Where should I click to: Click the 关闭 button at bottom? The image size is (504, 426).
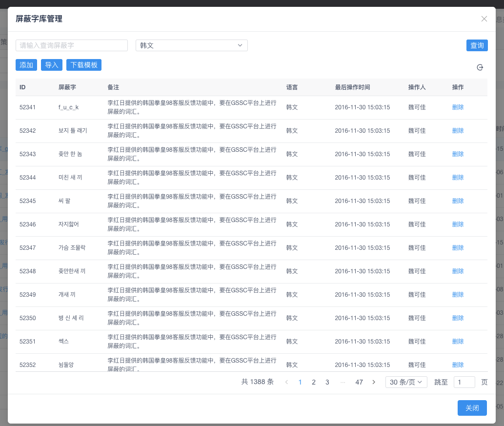(x=472, y=408)
